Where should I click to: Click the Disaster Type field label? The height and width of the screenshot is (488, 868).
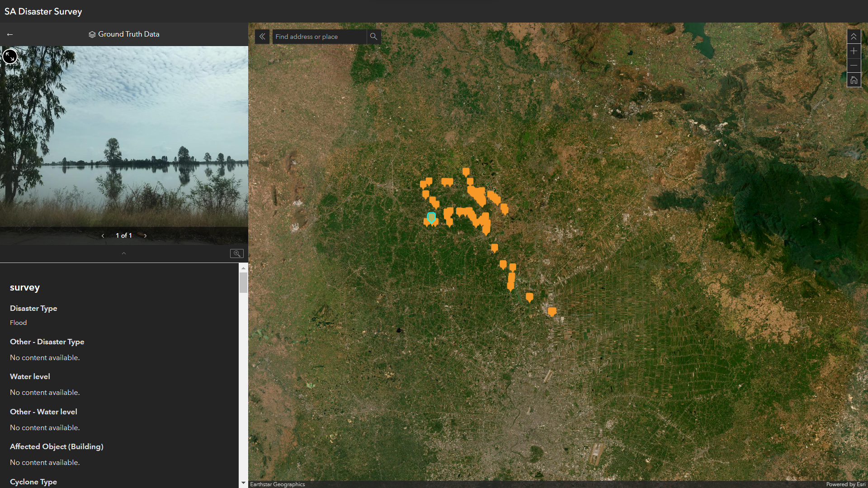(33, 308)
